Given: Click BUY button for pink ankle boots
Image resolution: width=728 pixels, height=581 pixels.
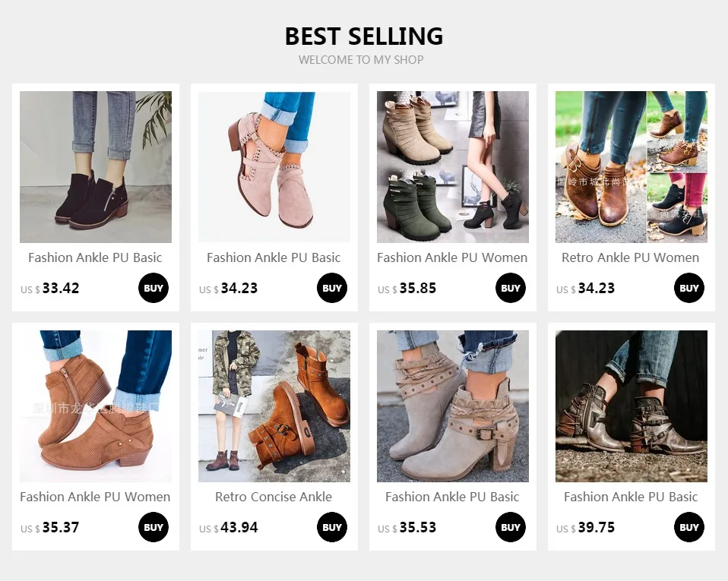Looking at the screenshot, I should click(x=332, y=288).
